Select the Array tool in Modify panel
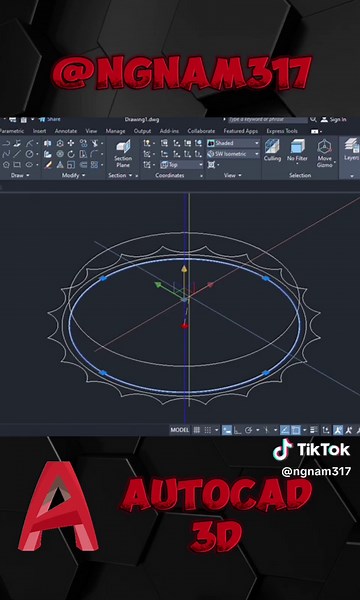The width and height of the screenshot is (360, 600). [x=94, y=165]
